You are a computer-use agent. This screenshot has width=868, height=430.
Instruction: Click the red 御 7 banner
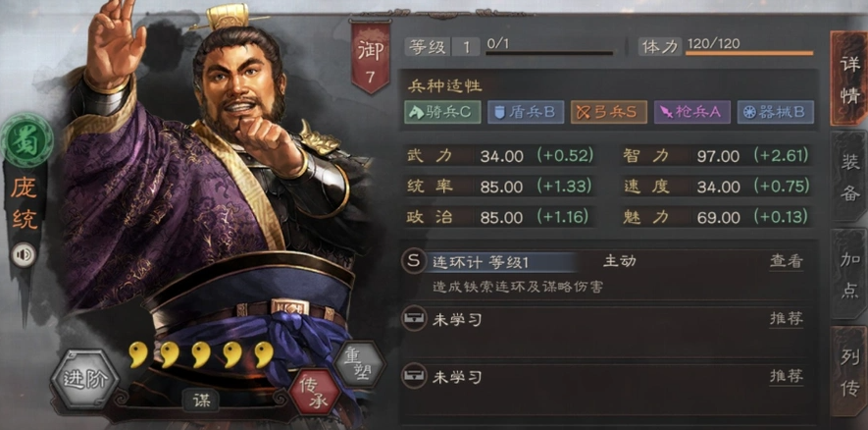click(370, 57)
